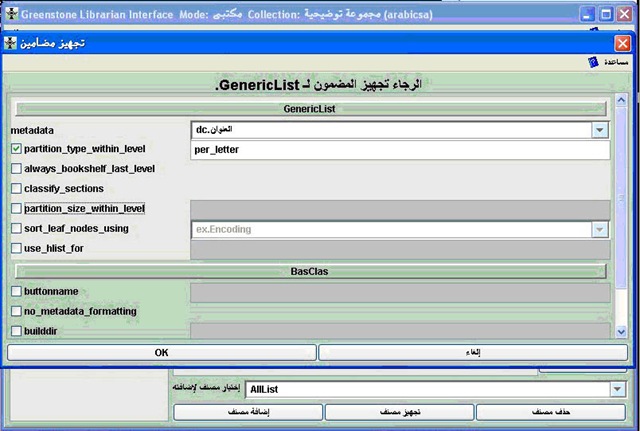Minimize the Greenstone Librarian Interface window
The width and height of the screenshot is (640, 431).
tap(587, 15)
